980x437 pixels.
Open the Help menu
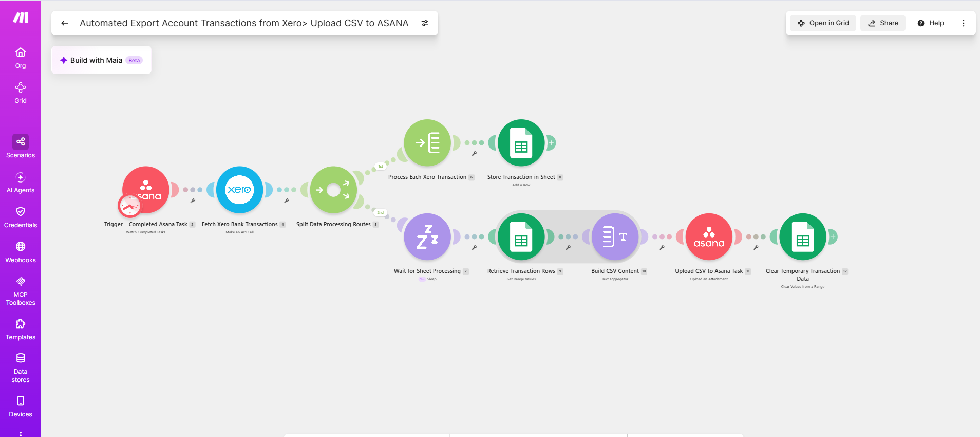931,23
